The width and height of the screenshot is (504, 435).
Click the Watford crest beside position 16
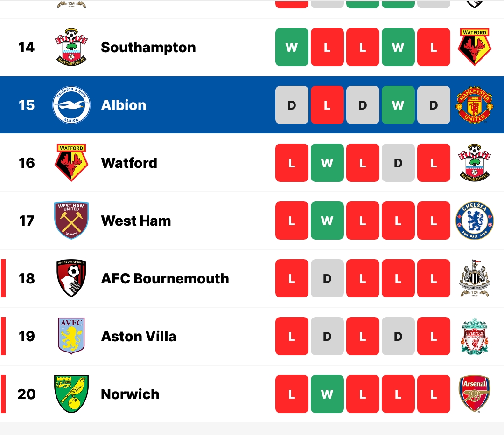[71, 162]
